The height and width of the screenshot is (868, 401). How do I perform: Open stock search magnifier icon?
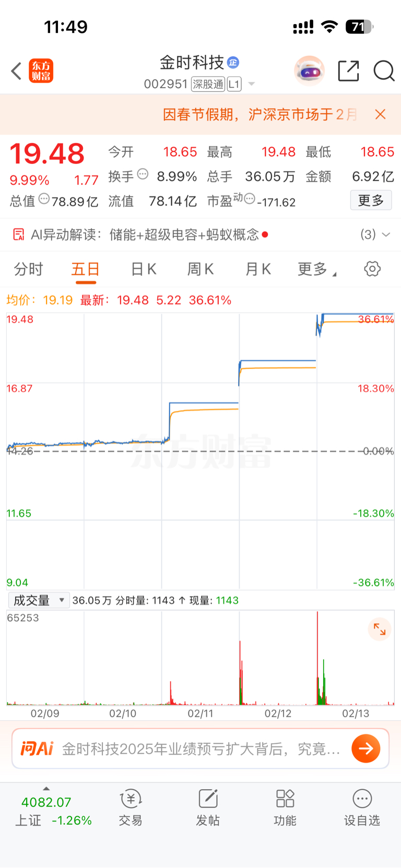(x=384, y=71)
